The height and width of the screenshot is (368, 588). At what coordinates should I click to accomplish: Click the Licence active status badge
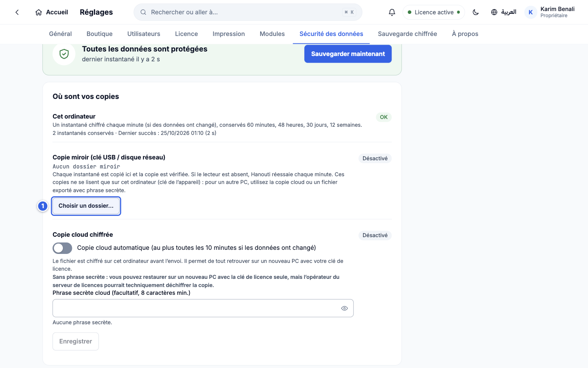(x=434, y=12)
